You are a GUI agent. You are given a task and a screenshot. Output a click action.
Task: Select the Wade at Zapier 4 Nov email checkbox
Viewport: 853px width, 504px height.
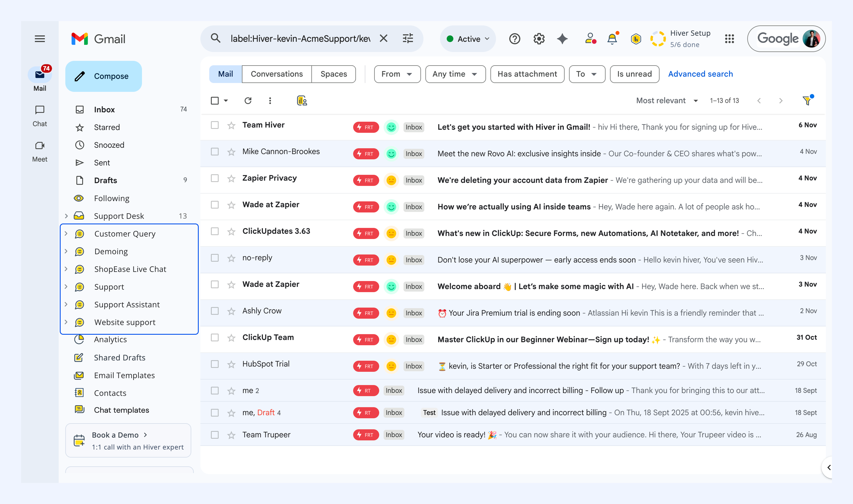[x=215, y=205]
